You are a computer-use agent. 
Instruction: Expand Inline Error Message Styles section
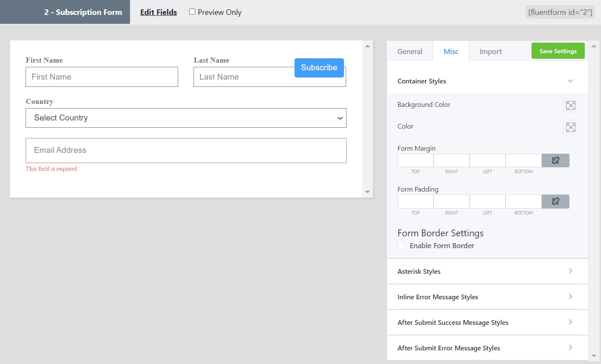pos(487,297)
